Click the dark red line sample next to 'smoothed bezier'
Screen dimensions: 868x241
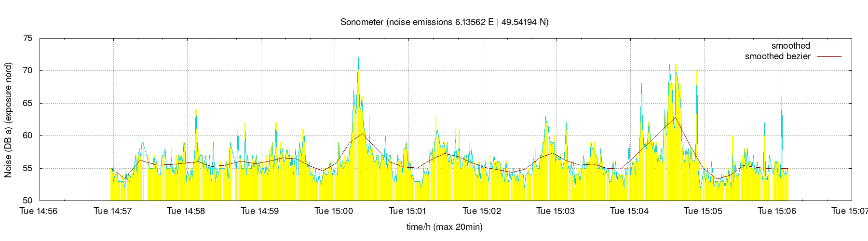828,56
